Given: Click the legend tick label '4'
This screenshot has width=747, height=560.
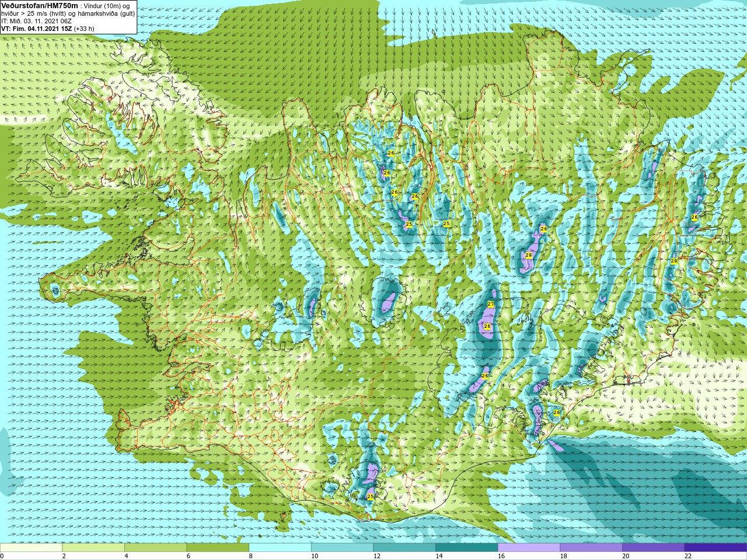Looking at the screenshot, I should pos(126,556).
